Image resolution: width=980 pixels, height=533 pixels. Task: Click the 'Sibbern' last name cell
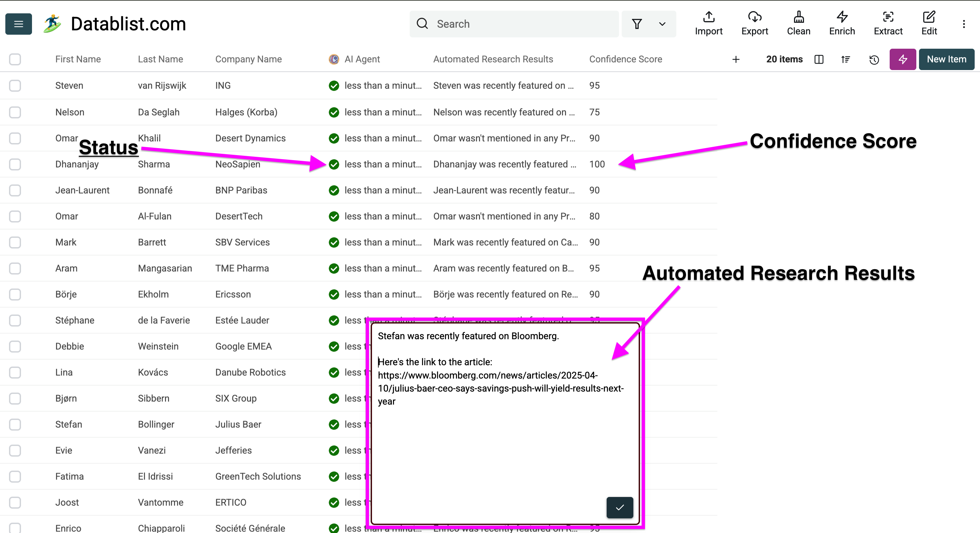click(x=154, y=399)
